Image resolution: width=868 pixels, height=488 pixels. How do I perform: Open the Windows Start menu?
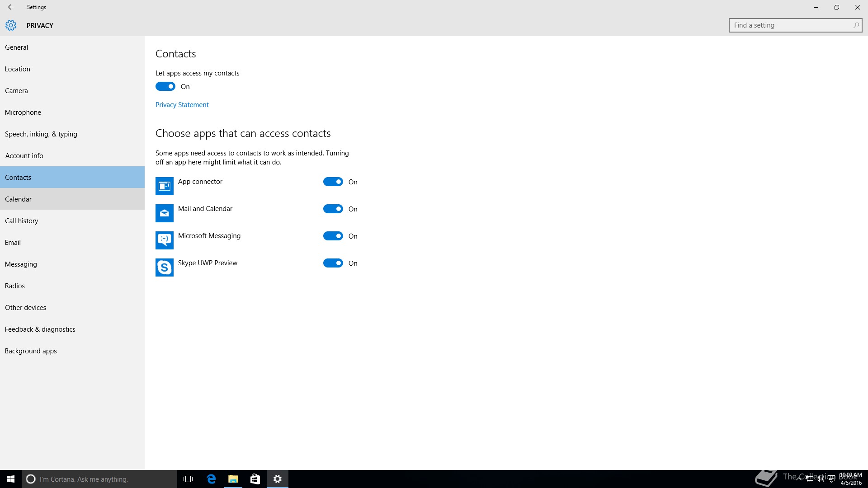click(11, 479)
